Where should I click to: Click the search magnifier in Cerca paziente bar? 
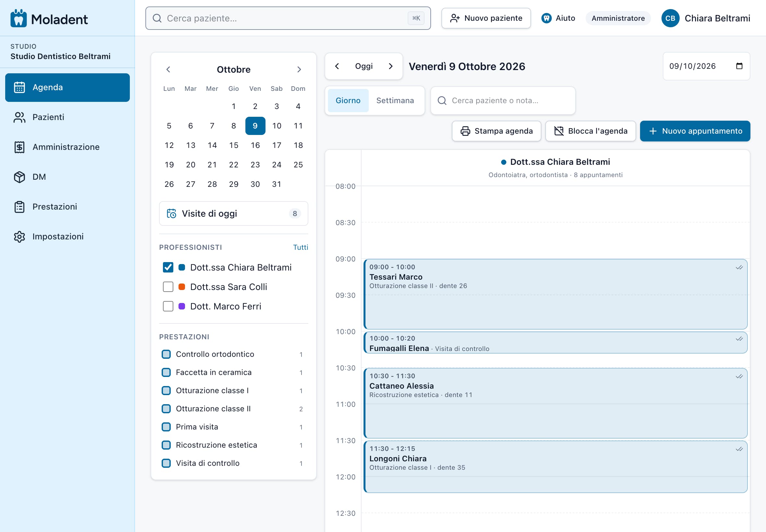(x=157, y=18)
